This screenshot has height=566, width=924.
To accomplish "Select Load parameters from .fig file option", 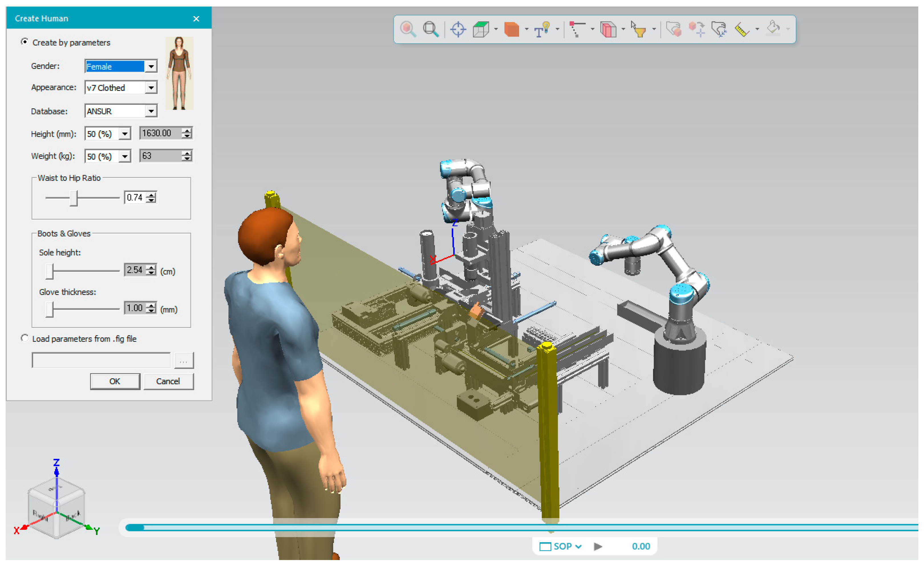I will (x=24, y=339).
